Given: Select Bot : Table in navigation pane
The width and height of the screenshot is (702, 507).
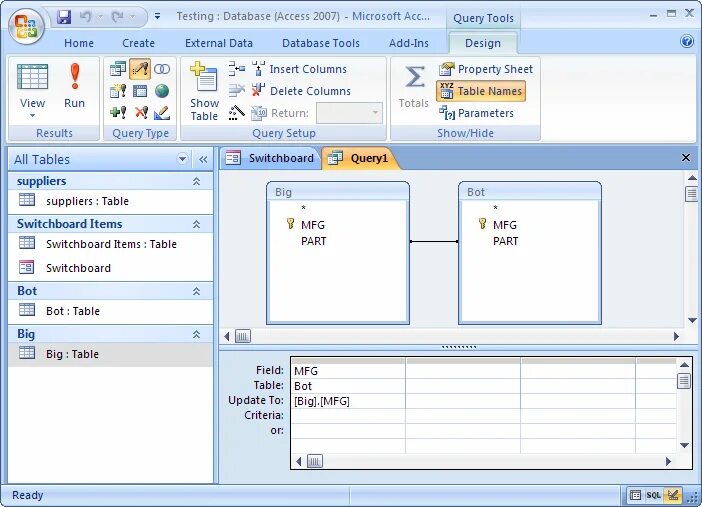Looking at the screenshot, I should 110,311.
